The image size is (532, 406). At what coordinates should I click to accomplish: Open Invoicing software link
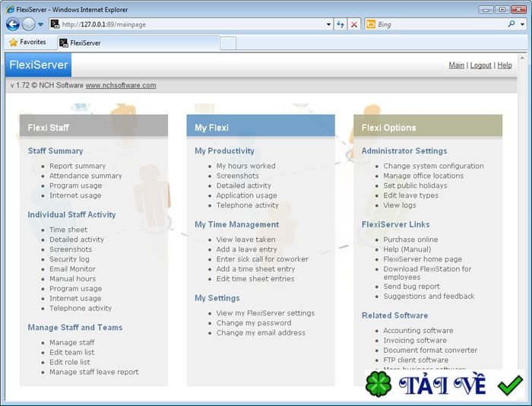(x=415, y=341)
